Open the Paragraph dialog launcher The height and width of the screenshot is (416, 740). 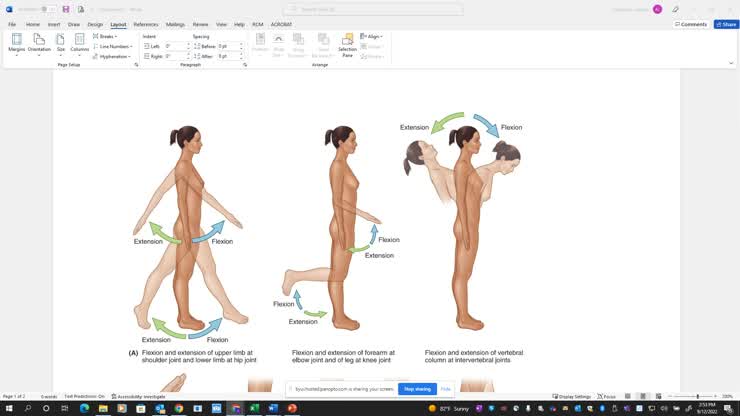[245, 65]
